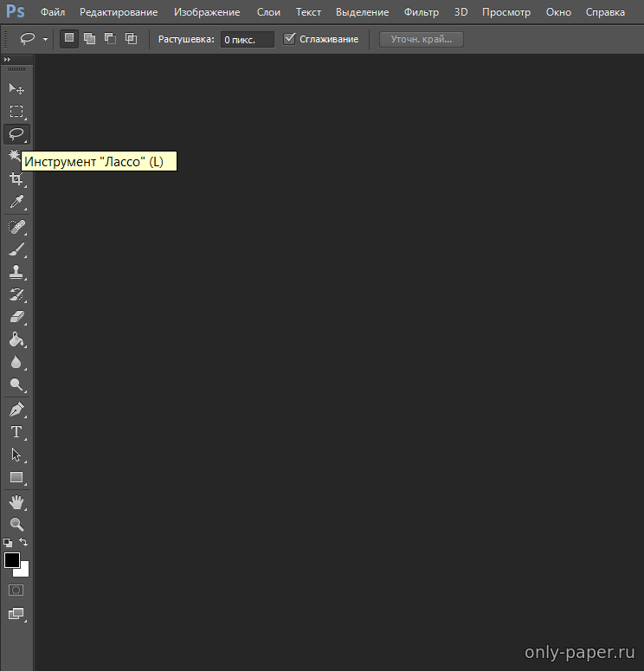Enable Add to selection mode
644x671 pixels.
[x=89, y=39]
